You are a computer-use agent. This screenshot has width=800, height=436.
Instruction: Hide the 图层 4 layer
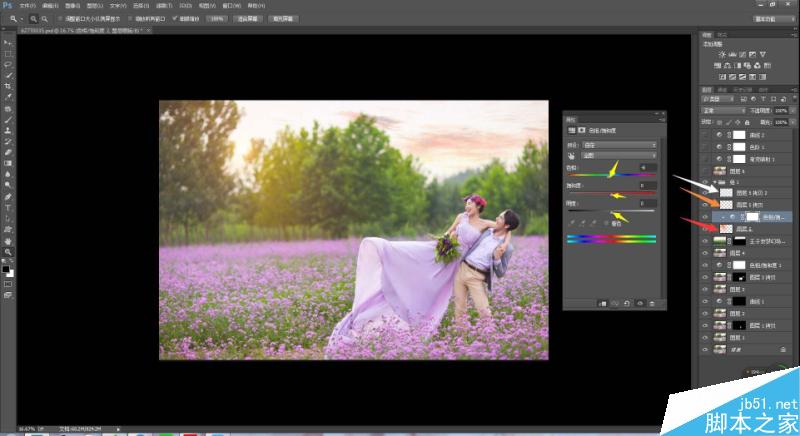(705, 252)
